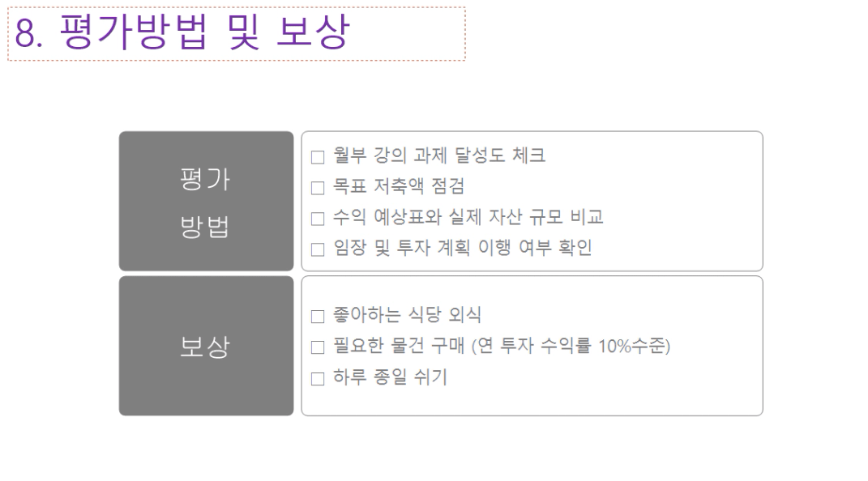
Task: Select the word 평가 in the gray box
Action: [x=205, y=180]
